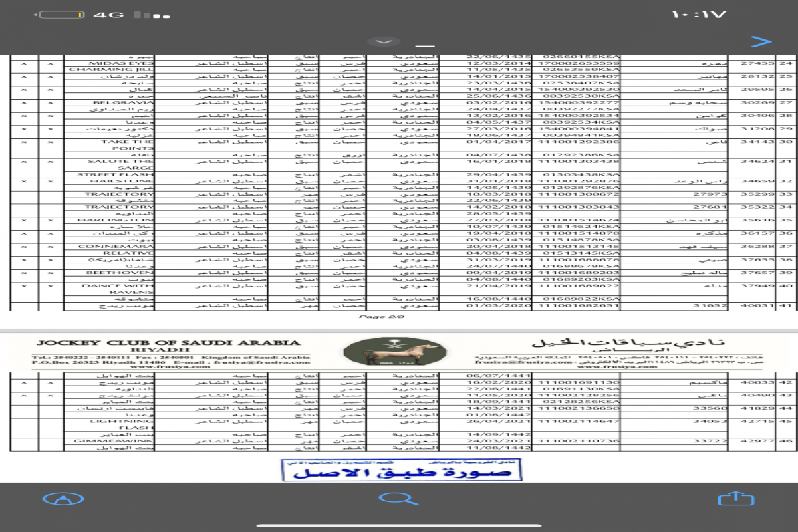Open the search magnifier in bottom toolbar
The height and width of the screenshot is (532, 798).
[398, 499]
